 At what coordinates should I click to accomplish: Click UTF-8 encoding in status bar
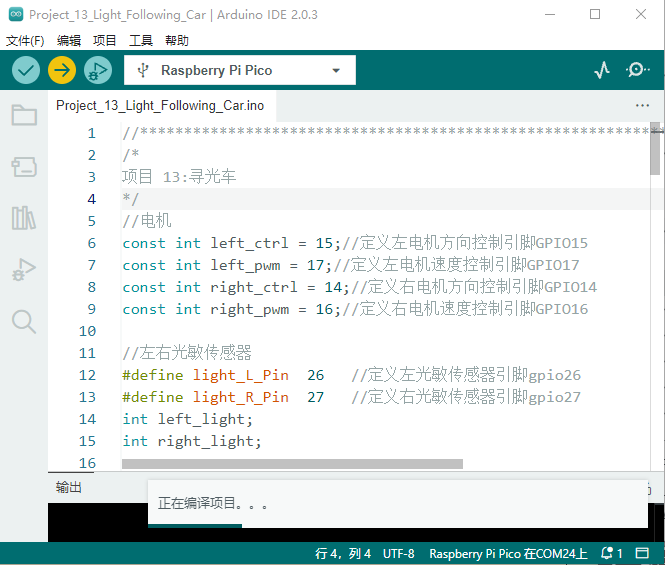[x=399, y=554]
